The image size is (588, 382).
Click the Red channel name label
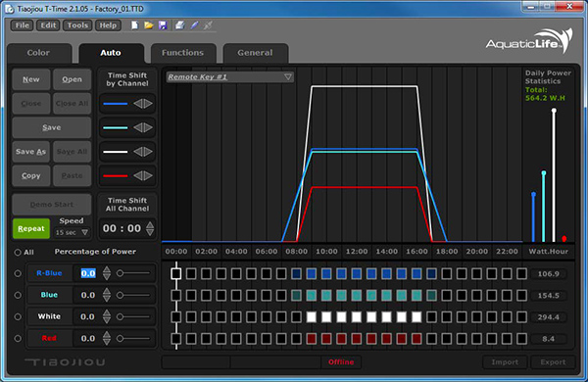click(x=49, y=338)
